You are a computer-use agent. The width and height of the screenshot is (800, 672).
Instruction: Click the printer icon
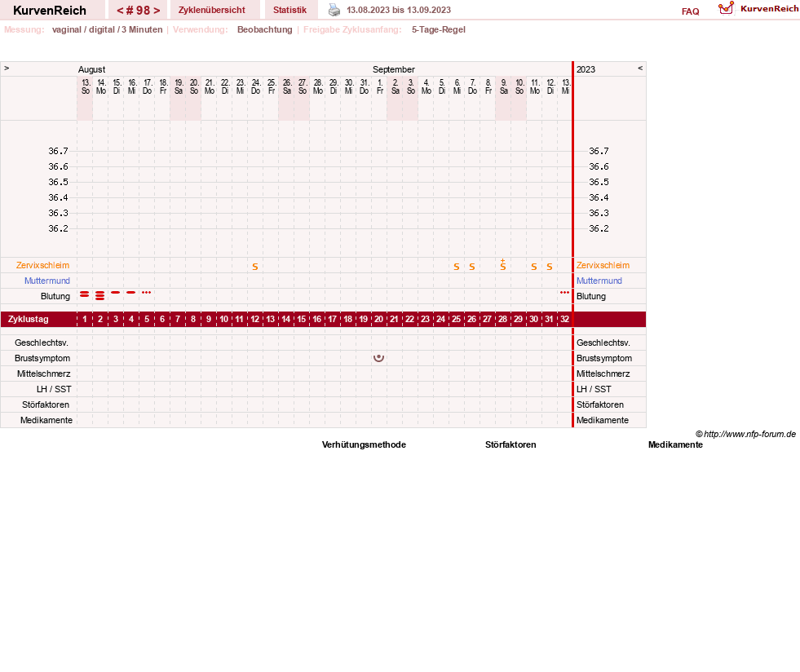coord(334,10)
